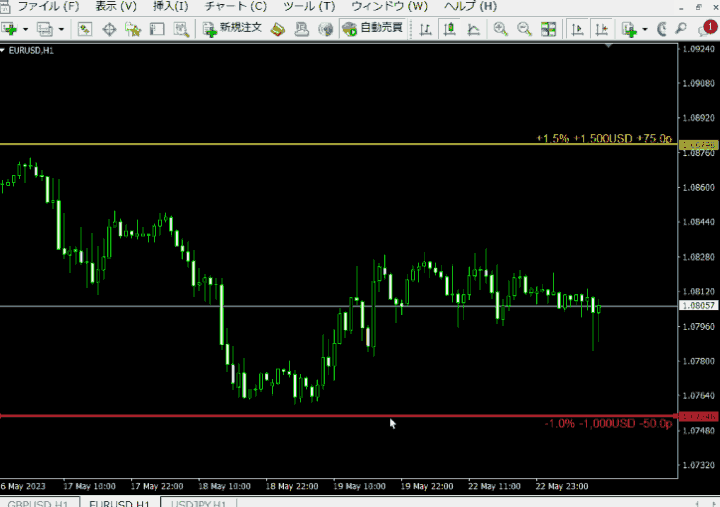Viewport: 720px width, 507px height.
Task: Zoom out of the chart
Action: (524, 29)
